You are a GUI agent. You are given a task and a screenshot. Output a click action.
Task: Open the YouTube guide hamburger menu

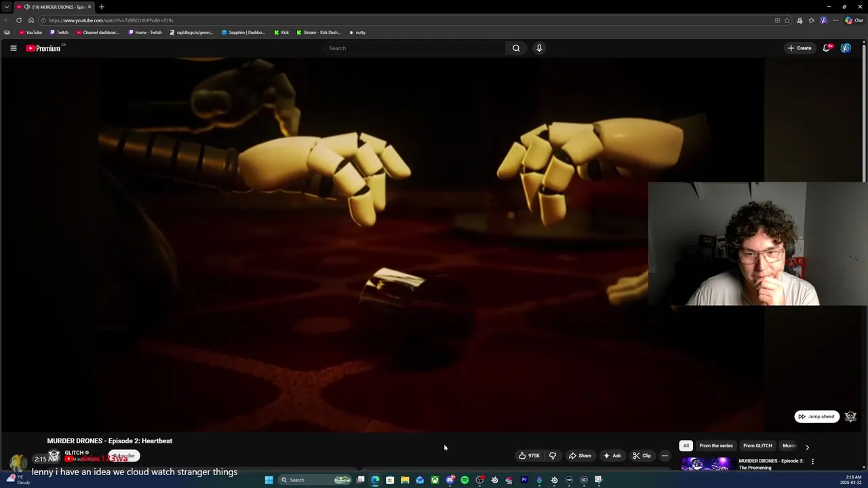pyautogui.click(x=13, y=48)
